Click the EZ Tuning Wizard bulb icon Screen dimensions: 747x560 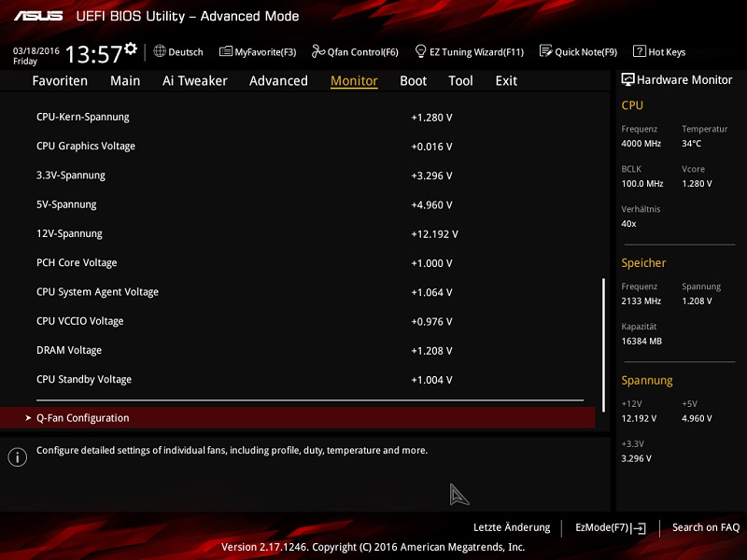tap(421, 51)
